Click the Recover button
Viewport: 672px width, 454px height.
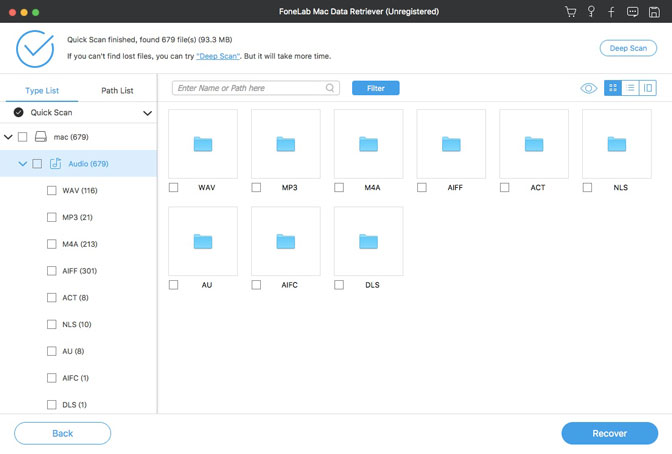coord(609,433)
